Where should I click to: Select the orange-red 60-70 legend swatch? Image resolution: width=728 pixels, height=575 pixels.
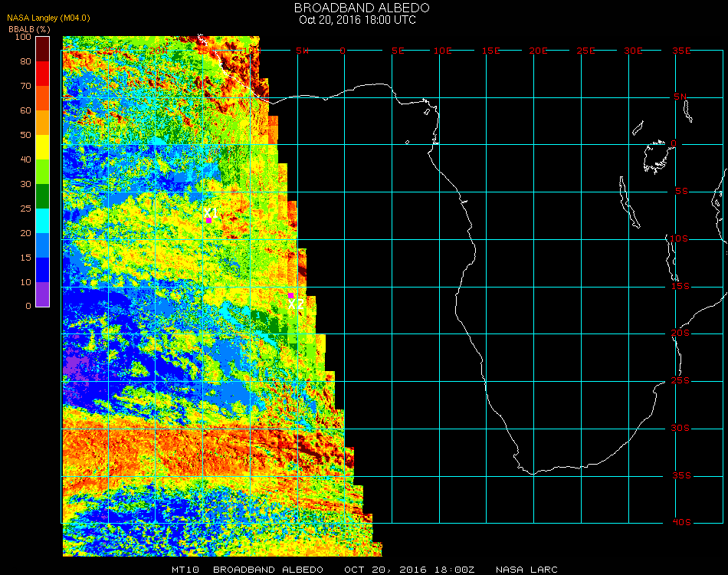pyautogui.click(x=43, y=98)
